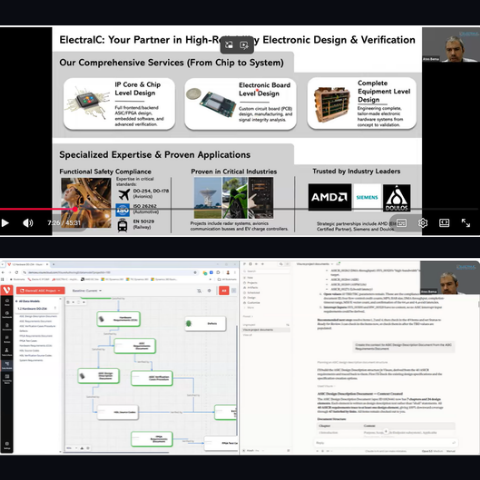This screenshot has height=480, width=480.
Task: Click the gear icon in the Visure top toolbar
Action: [209, 291]
